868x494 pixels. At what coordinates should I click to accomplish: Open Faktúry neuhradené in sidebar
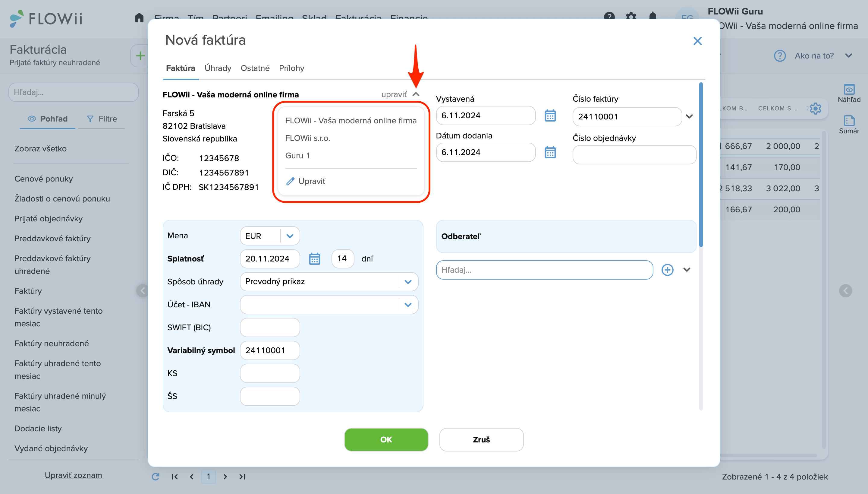(52, 343)
